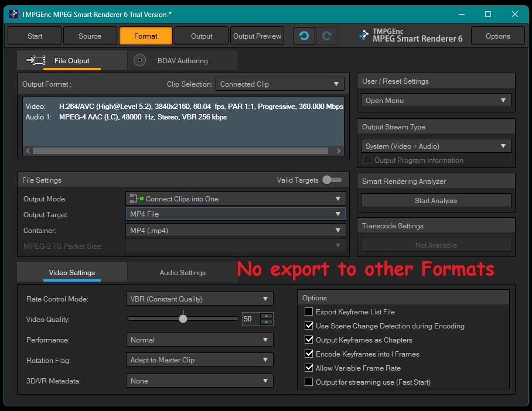Toggle the Valid Targets switch
The height and width of the screenshot is (411, 532).
(332, 180)
